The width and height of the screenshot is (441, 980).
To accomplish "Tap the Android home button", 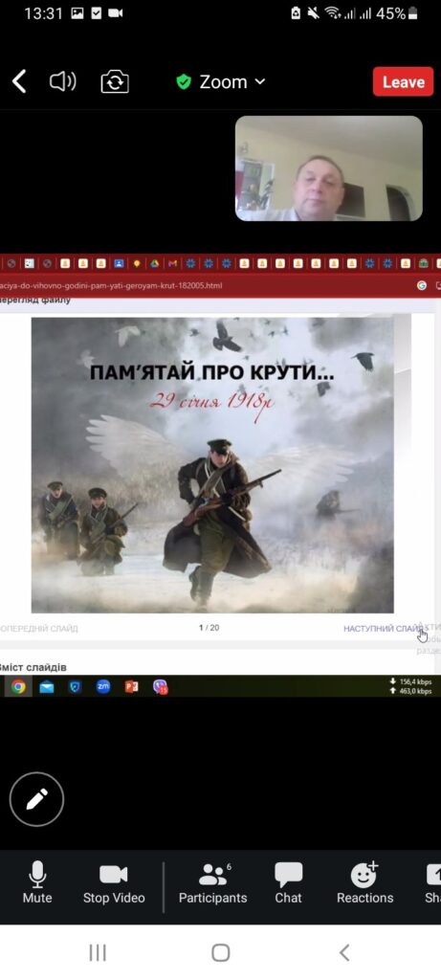I will tap(220, 952).
